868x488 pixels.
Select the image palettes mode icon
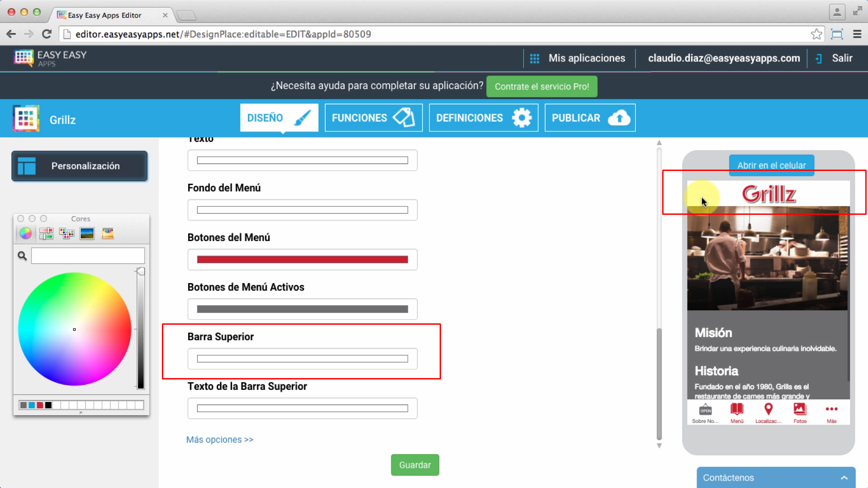tap(87, 233)
